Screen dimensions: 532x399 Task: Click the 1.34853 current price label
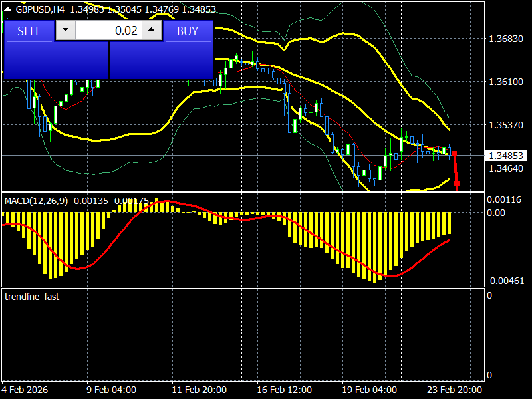coord(506,156)
